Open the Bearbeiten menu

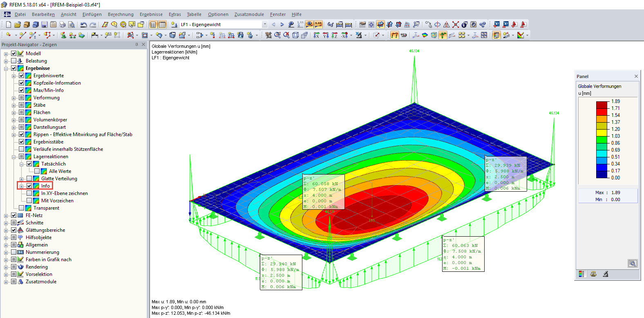point(43,14)
